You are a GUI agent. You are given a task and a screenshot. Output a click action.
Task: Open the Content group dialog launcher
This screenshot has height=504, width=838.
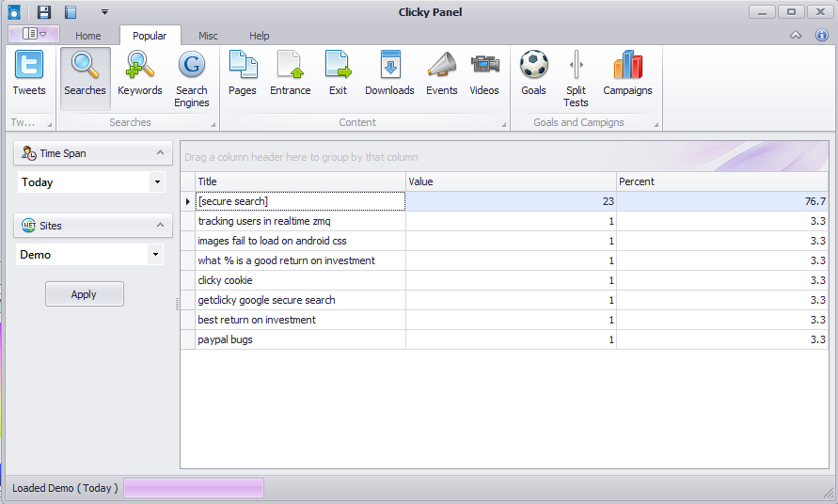tap(503, 124)
